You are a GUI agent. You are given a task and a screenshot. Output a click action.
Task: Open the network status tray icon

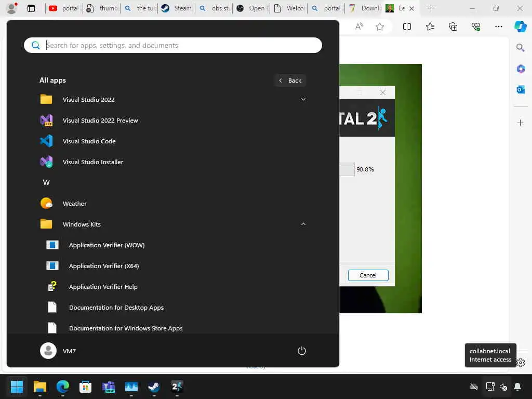point(490,387)
